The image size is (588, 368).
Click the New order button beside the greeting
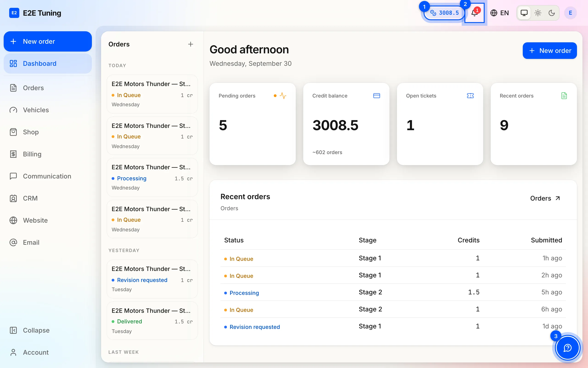coord(550,51)
